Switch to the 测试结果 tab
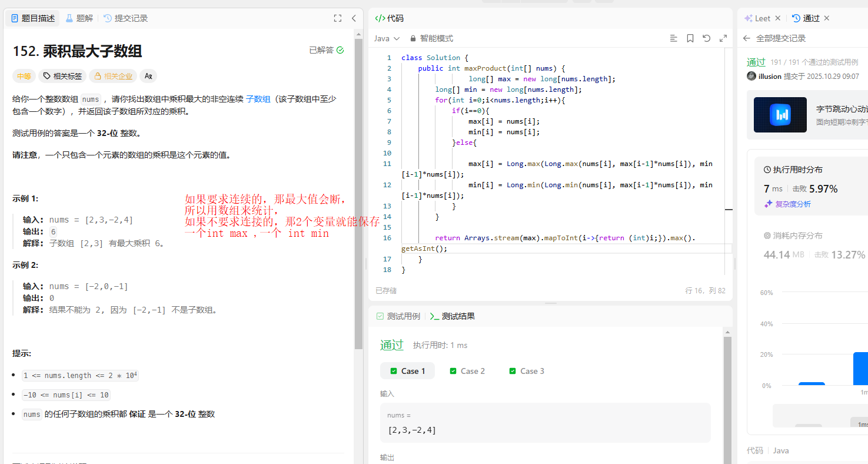868x464 pixels. (x=453, y=316)
